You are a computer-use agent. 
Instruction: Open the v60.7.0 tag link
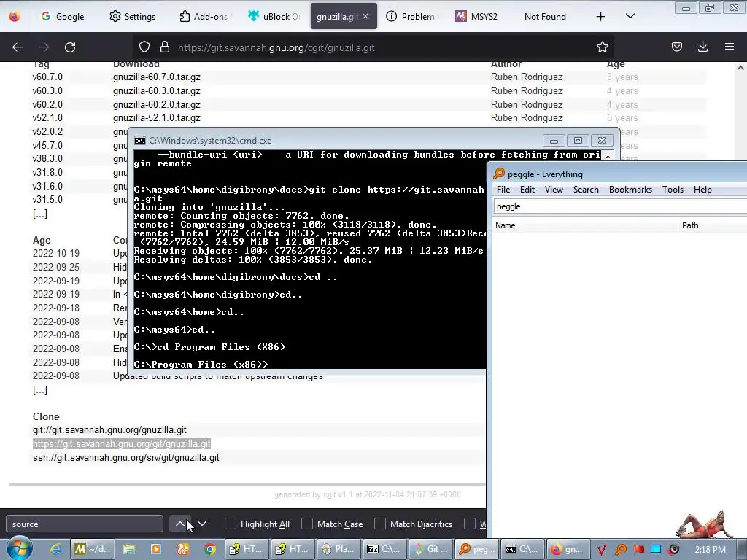(x=47, y=77)
